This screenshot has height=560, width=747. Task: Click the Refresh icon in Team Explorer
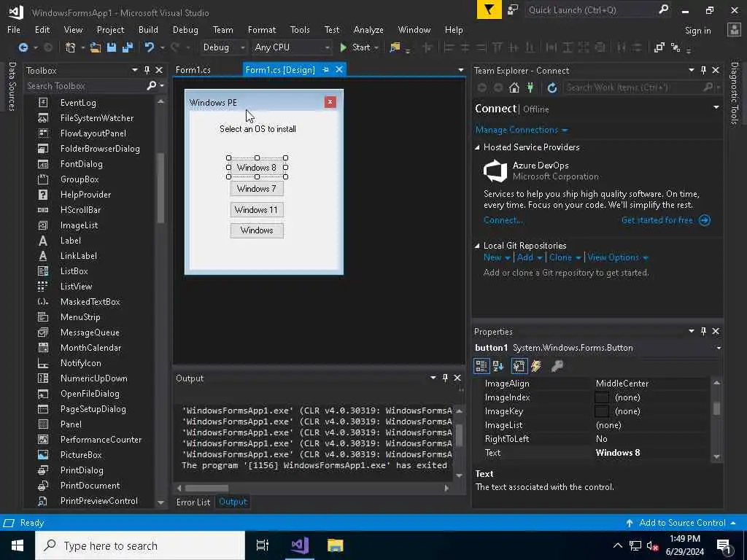click(552, 87)
